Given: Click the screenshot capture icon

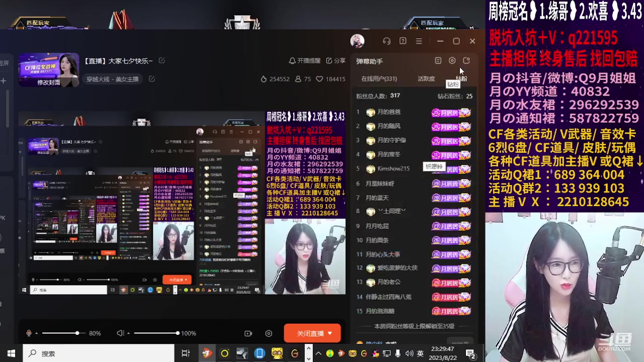Looking at the screenshot, I should 269,333.
